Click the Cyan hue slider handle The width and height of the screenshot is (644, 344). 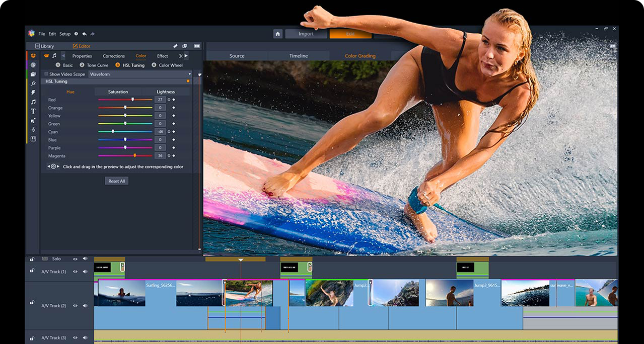click(x=113, y=132)
